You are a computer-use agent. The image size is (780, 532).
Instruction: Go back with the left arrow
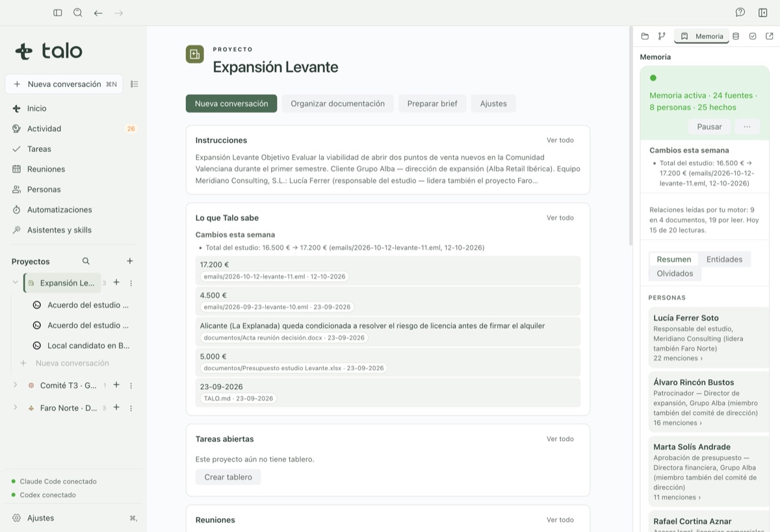pos(98,12)
